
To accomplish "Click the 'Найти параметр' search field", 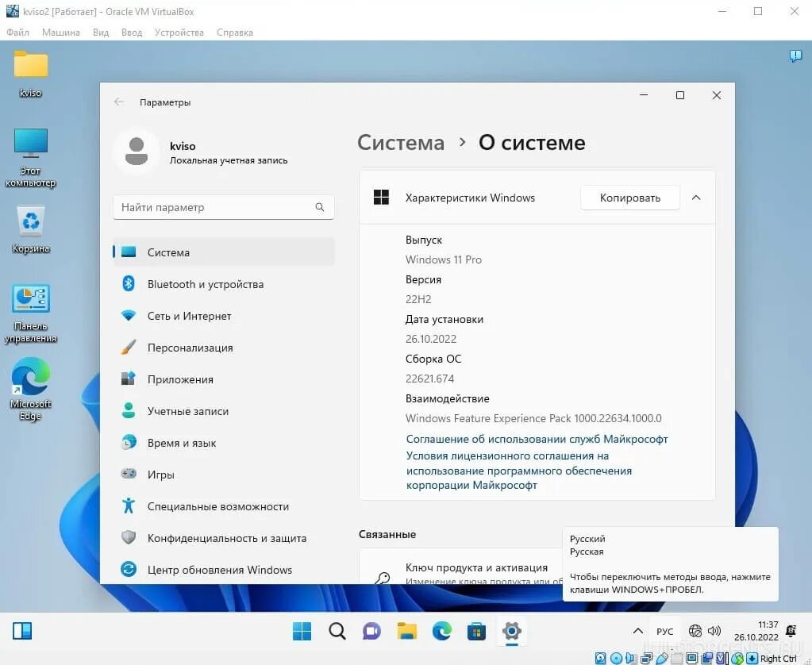I will click(x=224, y=207).
